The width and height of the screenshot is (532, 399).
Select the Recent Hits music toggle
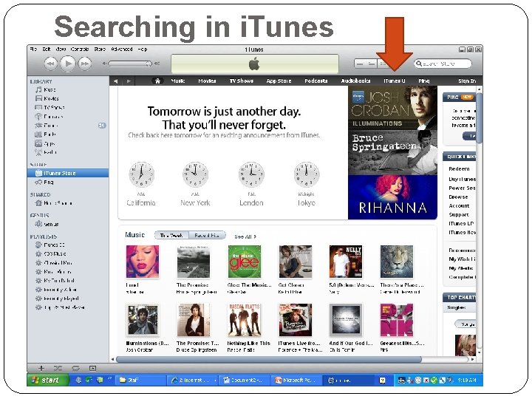click(207, 235)
